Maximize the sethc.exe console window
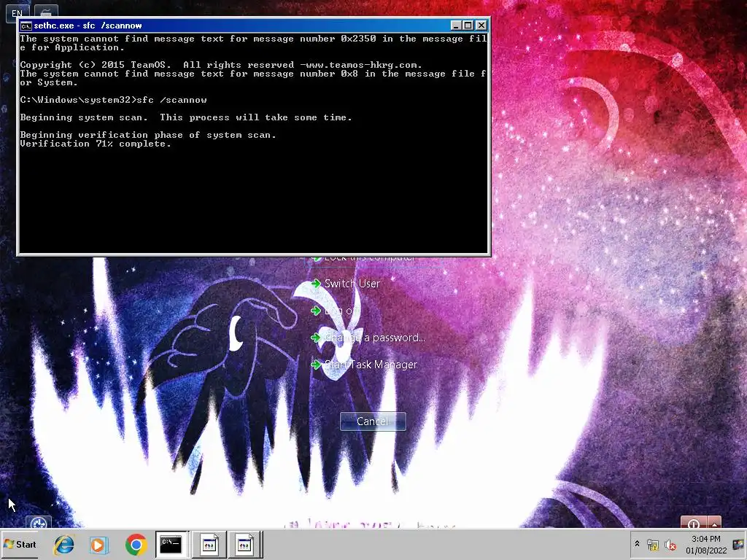 [x=468, y=26]
